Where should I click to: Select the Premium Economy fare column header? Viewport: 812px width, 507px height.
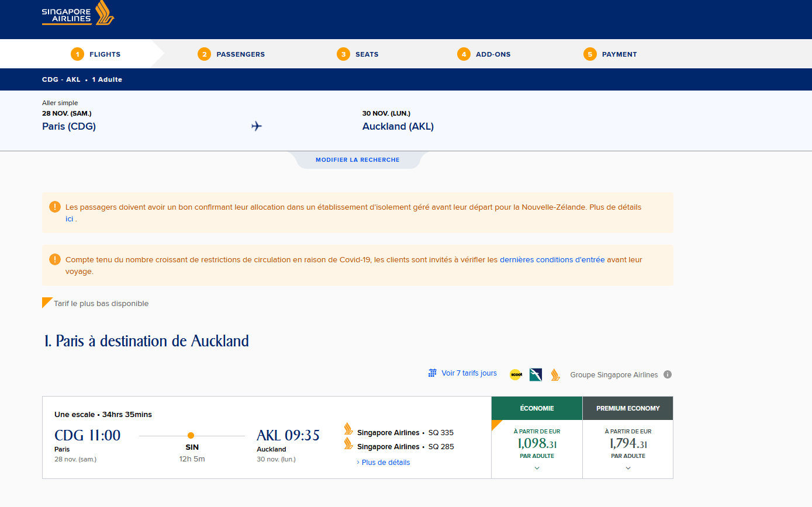click(628, 408)
